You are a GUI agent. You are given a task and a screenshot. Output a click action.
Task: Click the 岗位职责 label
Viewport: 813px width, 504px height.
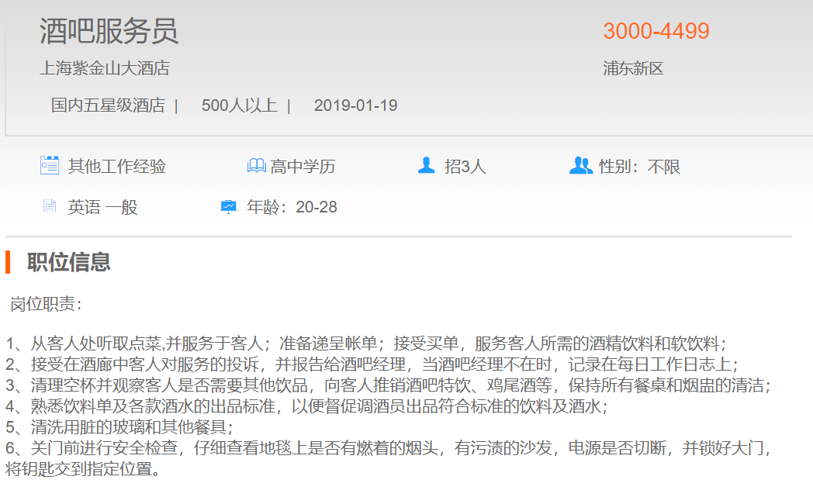pos(46,304)
